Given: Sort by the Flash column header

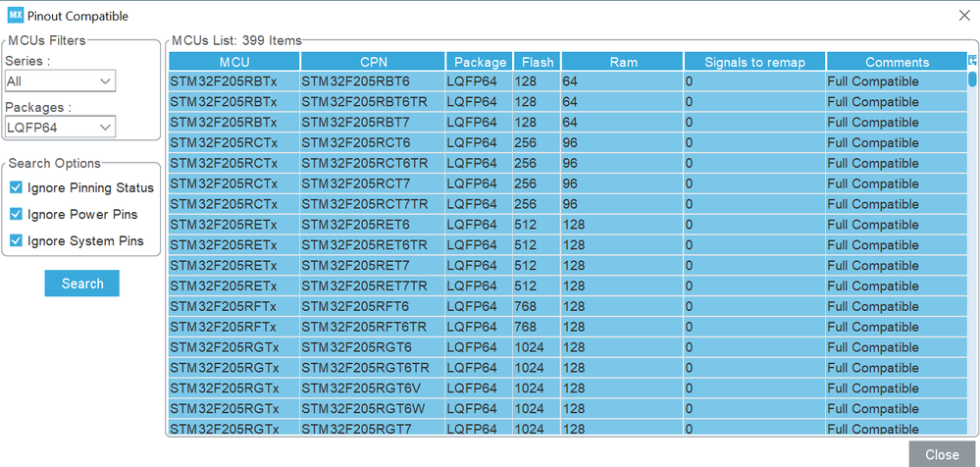Looking at the screenshot, I should 538,62.
